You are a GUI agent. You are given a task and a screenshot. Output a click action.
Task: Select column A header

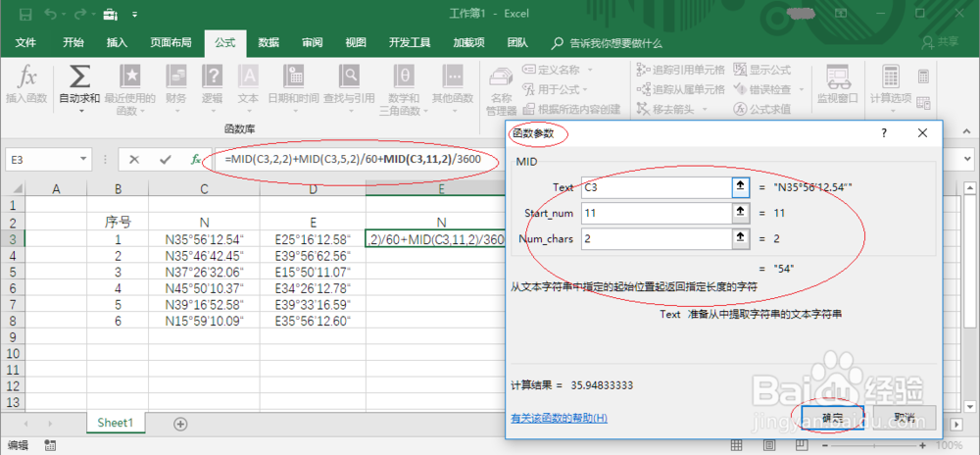point(56,188)
